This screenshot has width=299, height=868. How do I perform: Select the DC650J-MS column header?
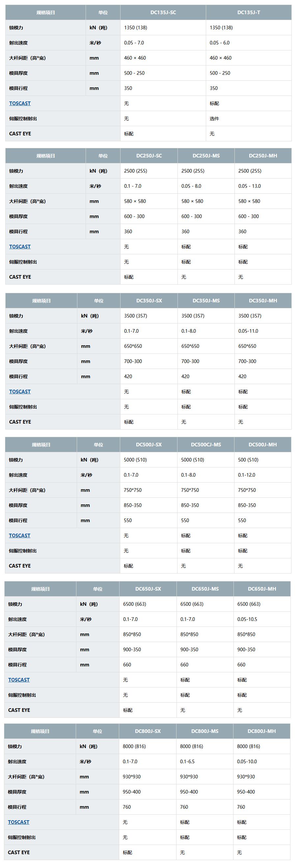tap(205, 589)
